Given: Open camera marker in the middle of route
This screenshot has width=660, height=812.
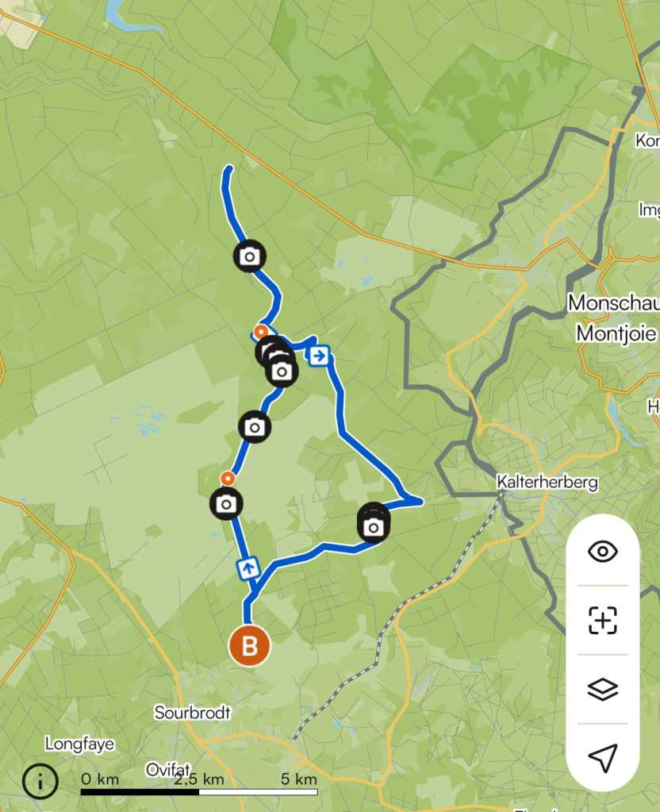Looking at the screenshot, I should coord(254,427).
